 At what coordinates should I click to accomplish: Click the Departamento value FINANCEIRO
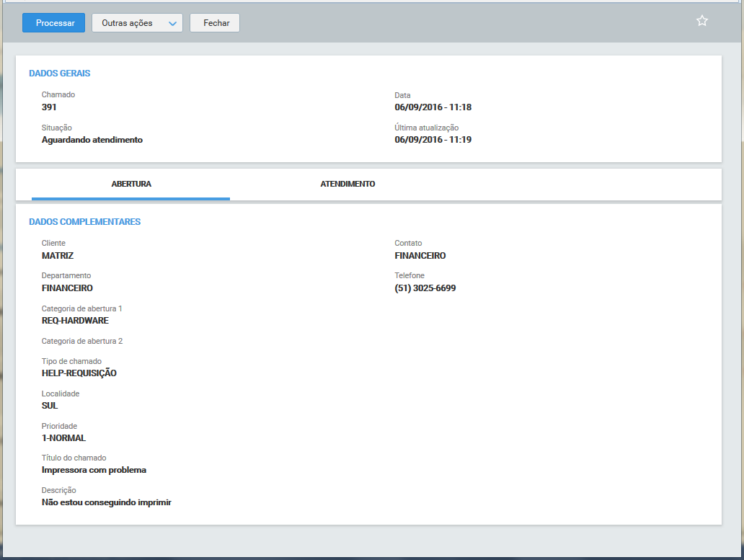tap(67, 288)
